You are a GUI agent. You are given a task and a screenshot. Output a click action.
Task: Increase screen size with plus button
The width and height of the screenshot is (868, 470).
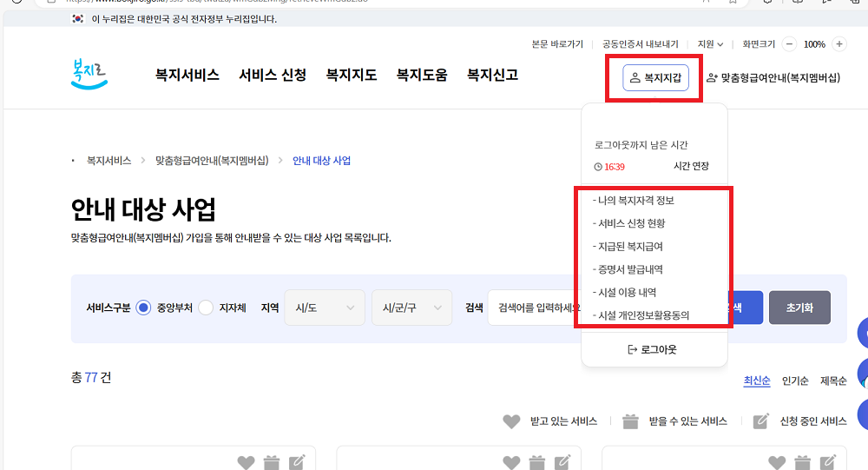click(x=839, y=44)
